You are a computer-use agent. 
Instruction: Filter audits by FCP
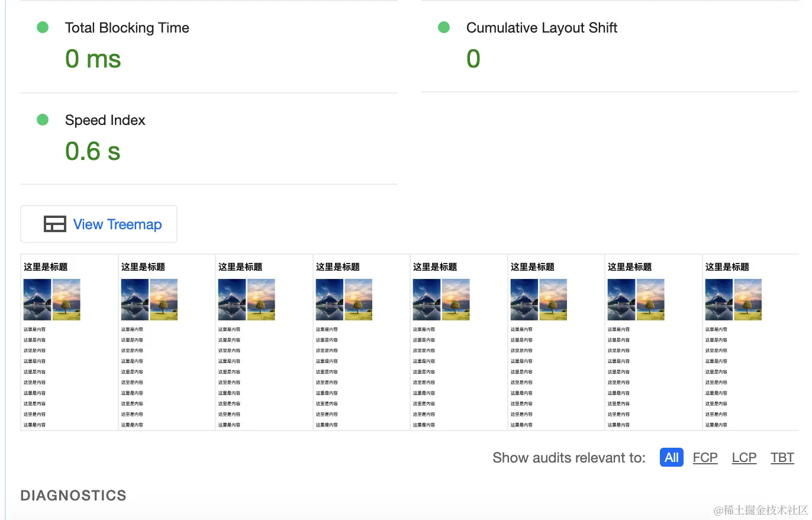[x=705, y=458]
